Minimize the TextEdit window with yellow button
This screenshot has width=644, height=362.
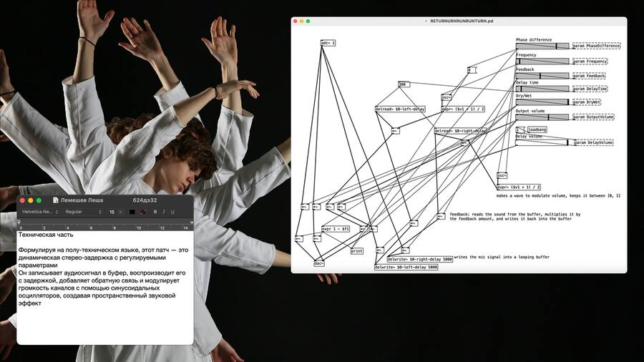tap(30, 200)
